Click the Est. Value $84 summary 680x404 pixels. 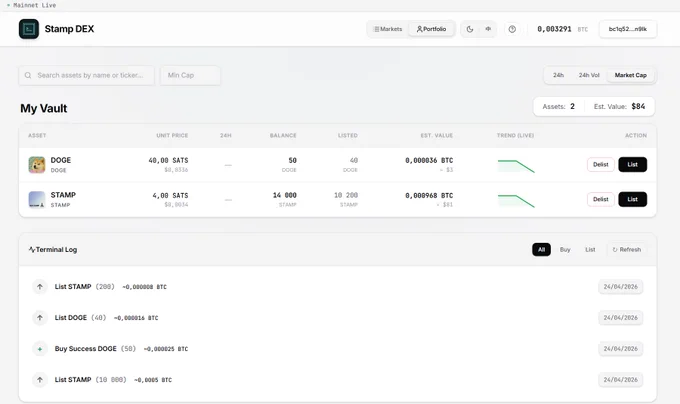pyautogui.click(x=619, y=107)
